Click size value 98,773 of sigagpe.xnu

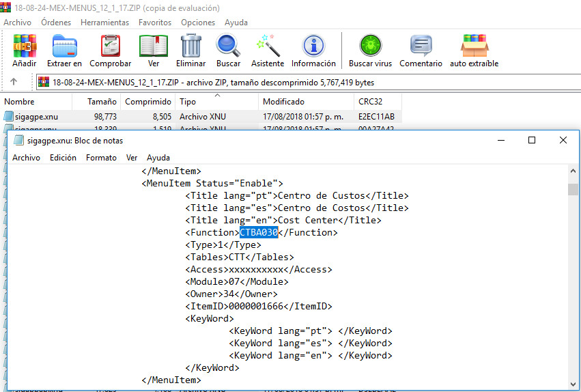pyautogui.click(x=105, y=117)
